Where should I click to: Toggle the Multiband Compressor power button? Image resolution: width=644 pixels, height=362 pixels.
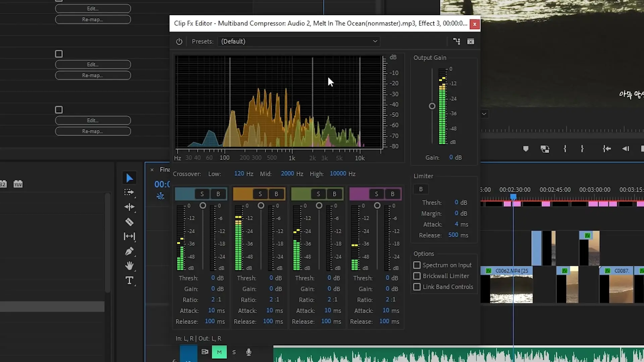click(179, 42)
